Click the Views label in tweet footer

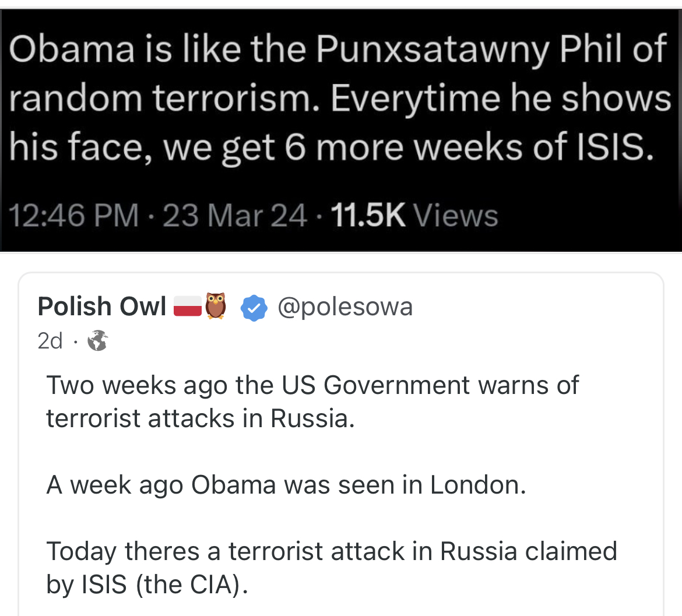pyautogui.click(x=456, y=216)
